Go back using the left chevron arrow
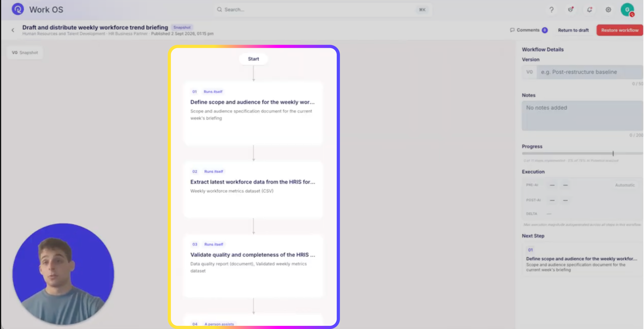This screenshot has width=644, height=329. click(13, 30)
